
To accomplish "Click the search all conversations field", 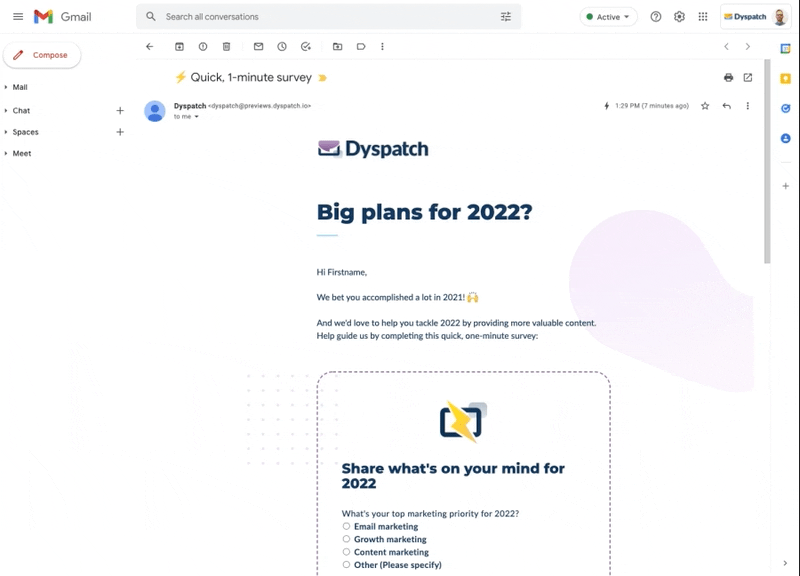I will point(329,17).
